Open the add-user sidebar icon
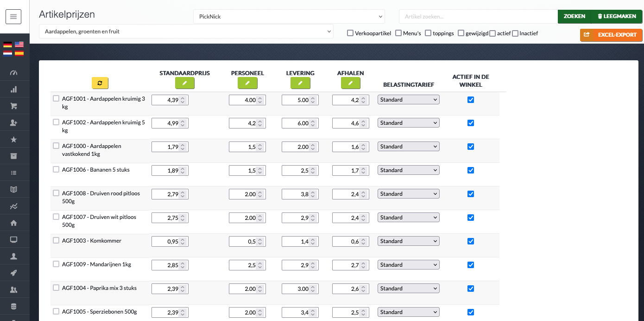 [x=13, y=123]
